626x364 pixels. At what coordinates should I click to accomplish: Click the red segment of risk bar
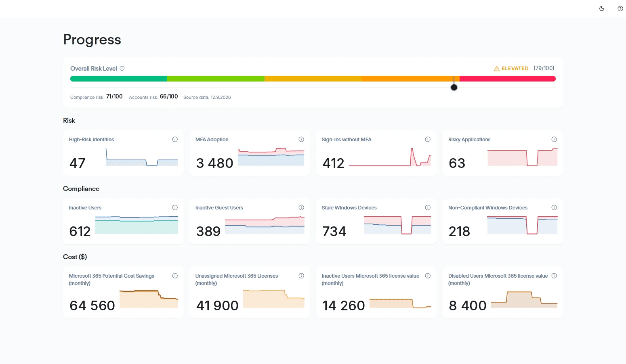(508, 79)
